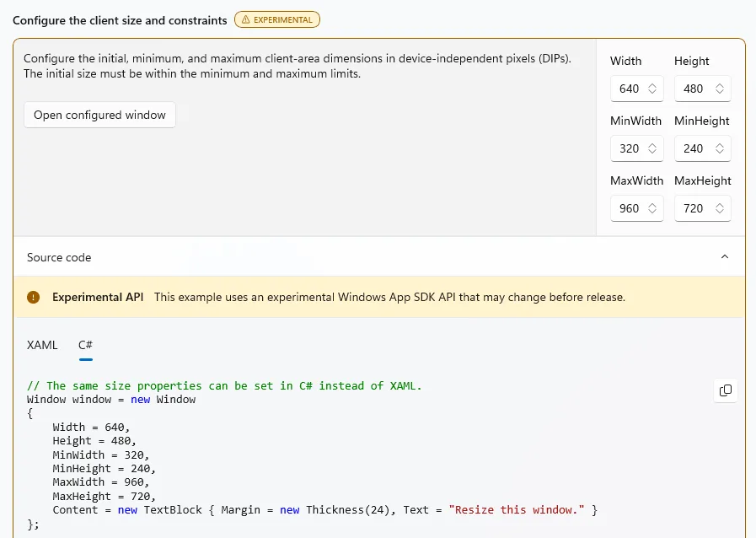The image size is (756, 538).
Task: Click the code comment line about C# instead of XAML
Action: [x=224, y=386]
